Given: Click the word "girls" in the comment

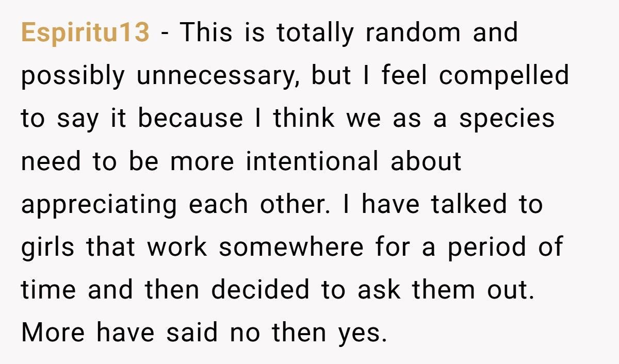Looking at the screenshot, I should click(x=45, y=247).
